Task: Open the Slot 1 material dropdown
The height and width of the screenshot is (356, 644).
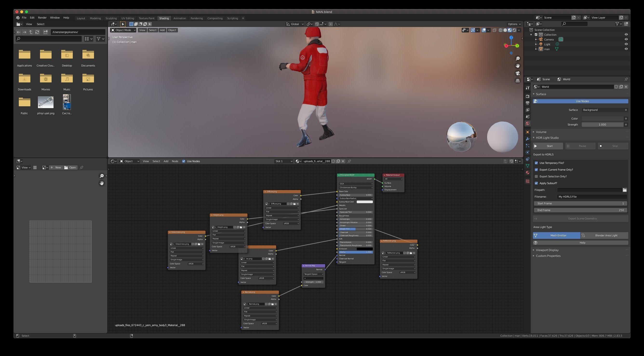Action: tap(283, 161)
